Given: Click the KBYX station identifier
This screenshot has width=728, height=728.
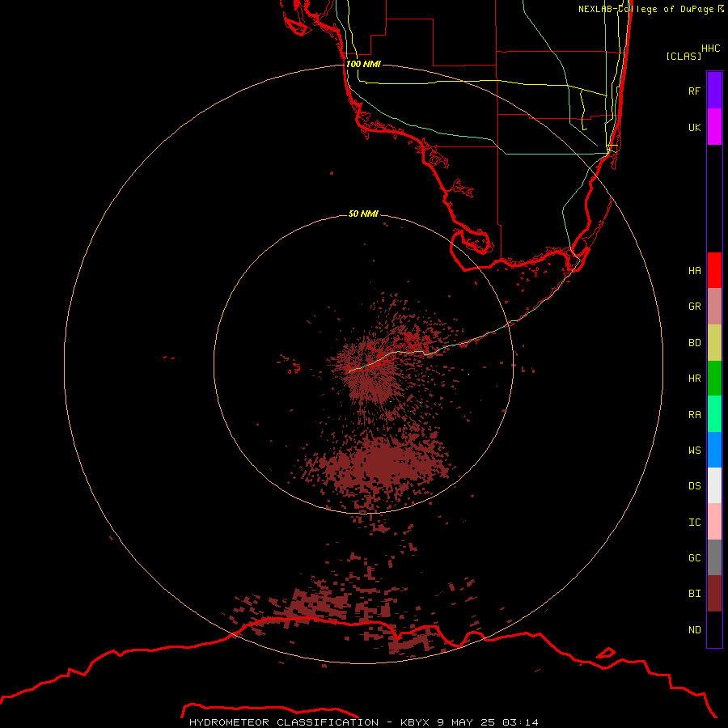Looking at the screenshot, I should coord(415,722).
